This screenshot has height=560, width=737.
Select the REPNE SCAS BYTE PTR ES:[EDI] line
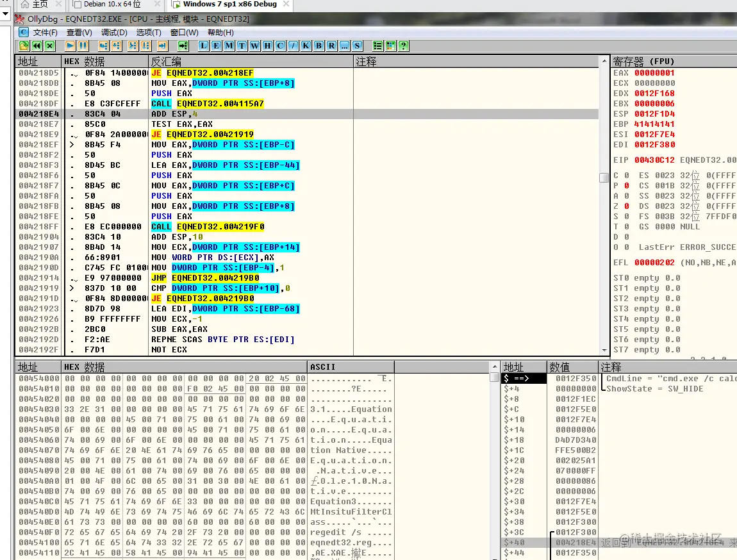pos(223,340)
